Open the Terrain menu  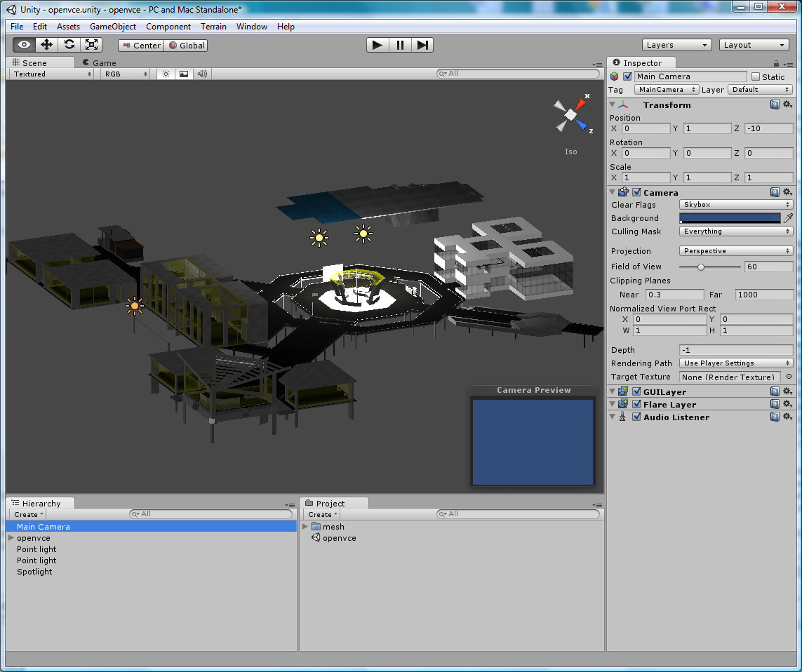pos(213,27)
